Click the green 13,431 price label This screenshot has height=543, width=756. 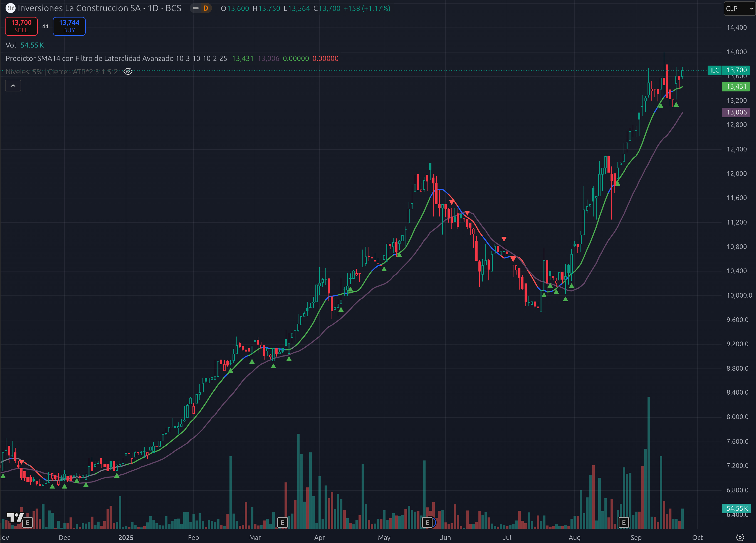coord(736,87)
